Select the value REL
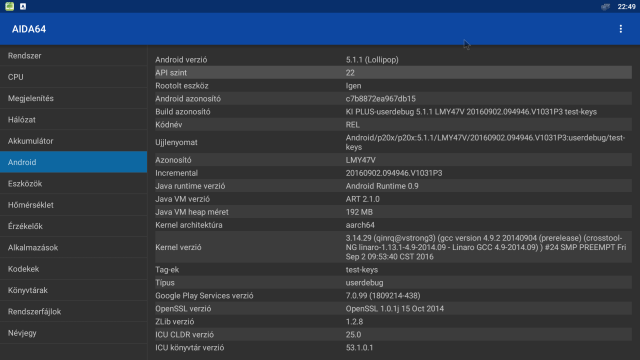 click(x=352, y=124)
